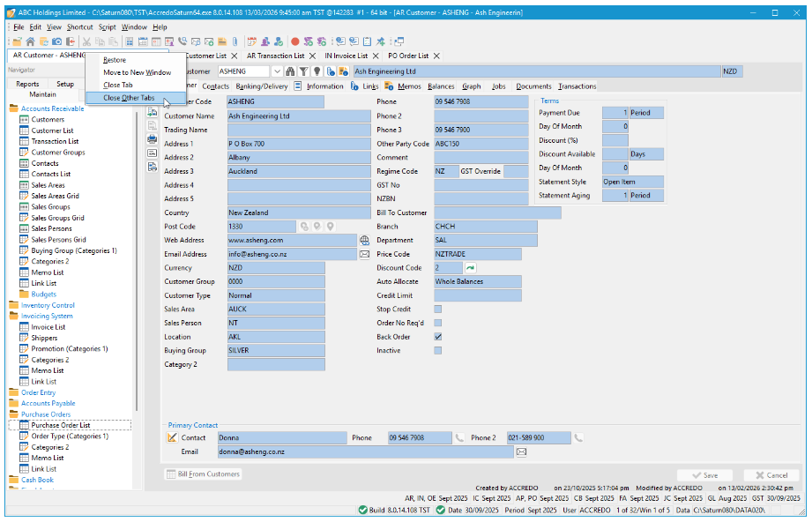Toggle the Stop Credit checkbox

coord(438,309)
